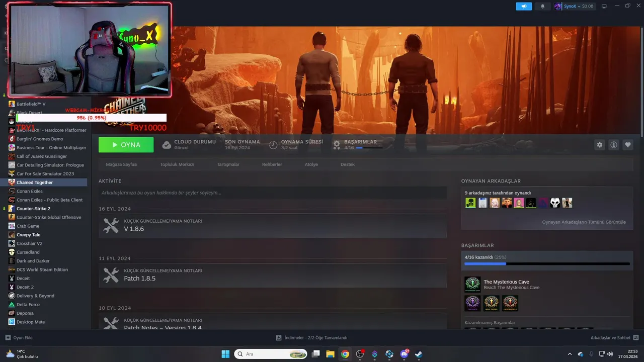Click the big picture mode monitor icon
Image resolution: width=644 pixels, height=362 pixels.
point(604,7)
